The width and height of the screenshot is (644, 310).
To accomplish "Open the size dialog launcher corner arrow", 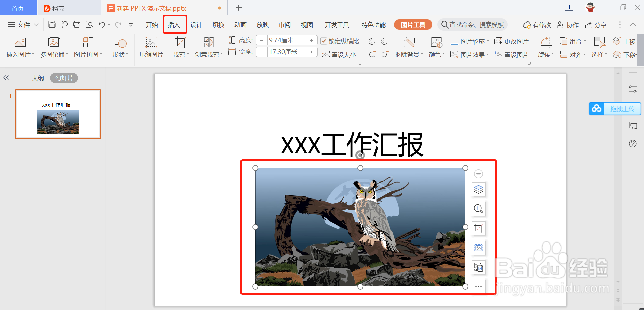I will (360, 63).
